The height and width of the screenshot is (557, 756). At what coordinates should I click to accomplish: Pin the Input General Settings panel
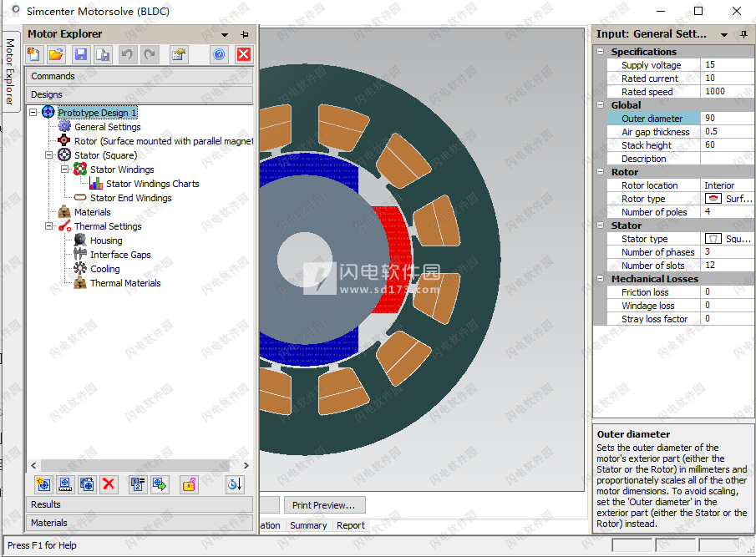pos(744,34)
